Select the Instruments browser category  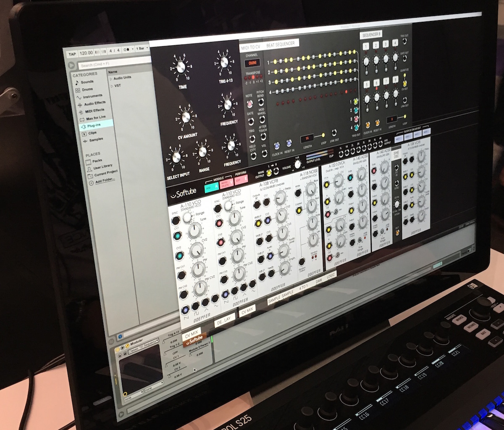coord(93,95)
